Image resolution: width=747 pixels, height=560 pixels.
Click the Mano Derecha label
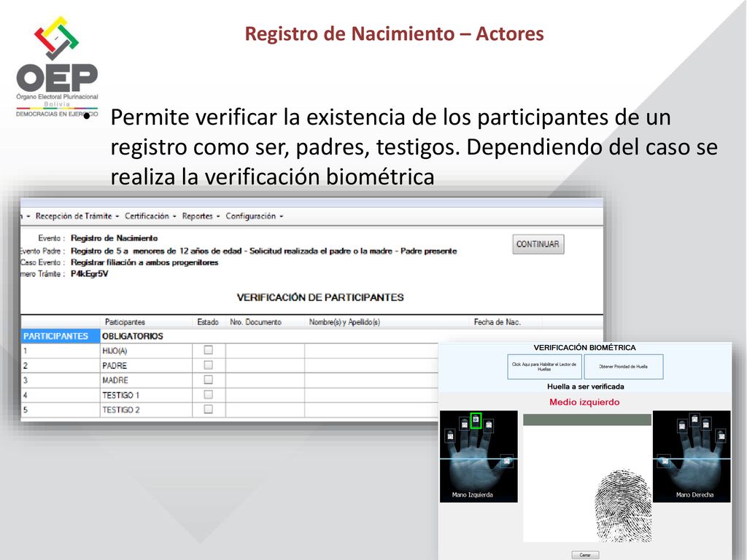(694, 495)
